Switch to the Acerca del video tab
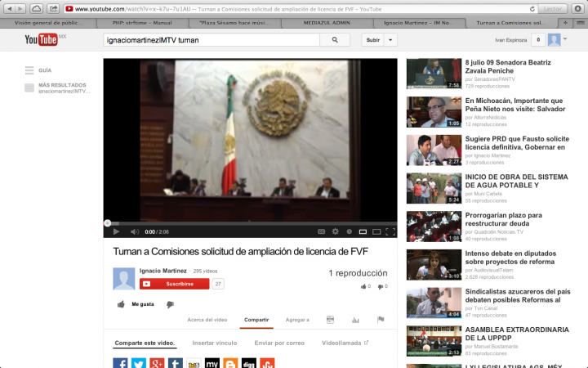588x368 pixels. (x=207, y=320)
